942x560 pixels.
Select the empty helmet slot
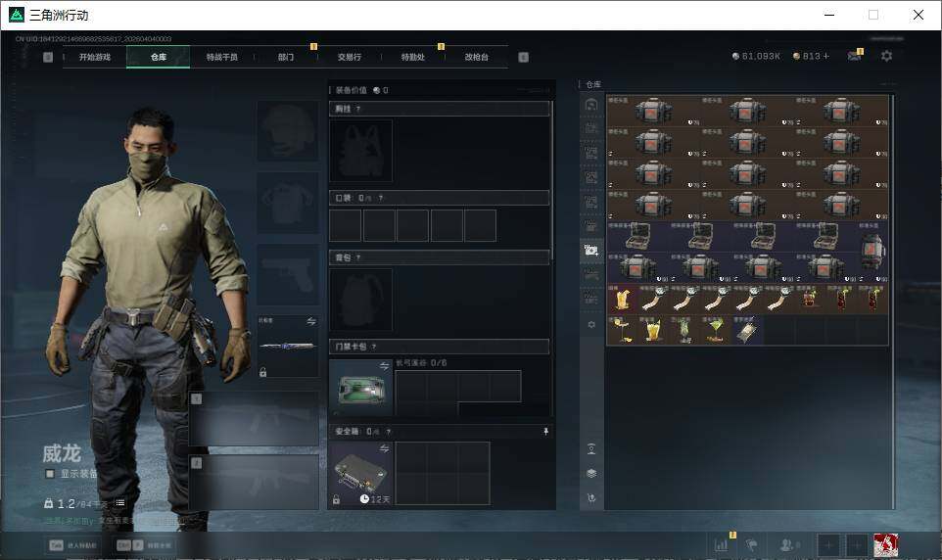[288, 130]
